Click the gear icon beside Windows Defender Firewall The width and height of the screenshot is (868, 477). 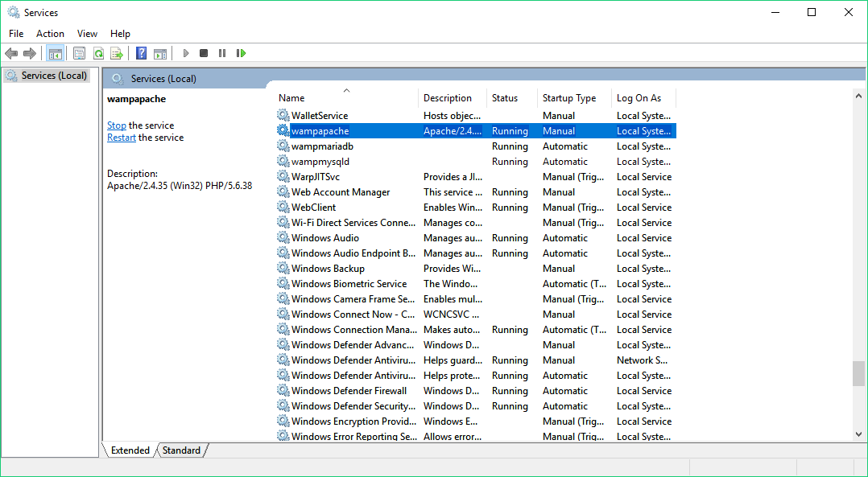(x=283, y=391)
